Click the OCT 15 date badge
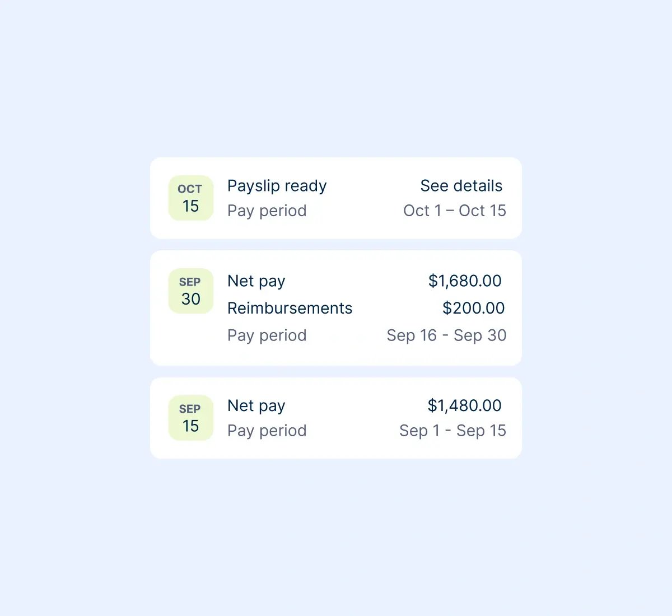Image resolution: width=672 pixels, height=616 pixels. click(x=190, y=198)
